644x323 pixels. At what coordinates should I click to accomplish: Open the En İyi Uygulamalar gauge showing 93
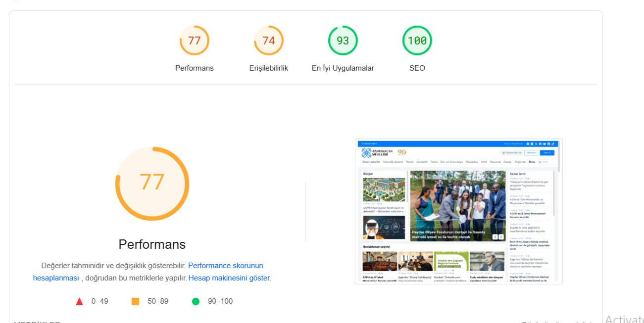343,41
